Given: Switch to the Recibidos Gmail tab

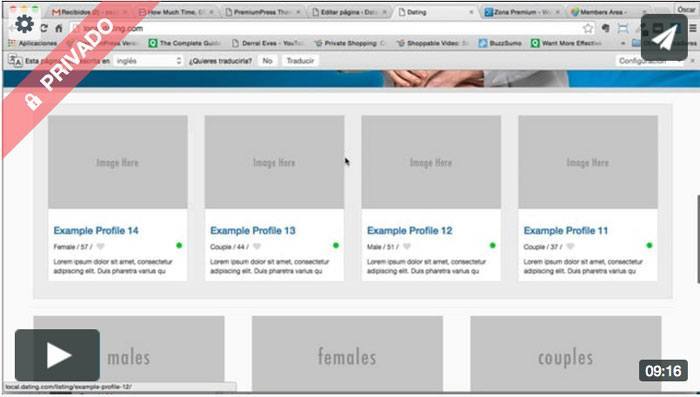Looking at the screenshot, I should (x=89, y=12).
